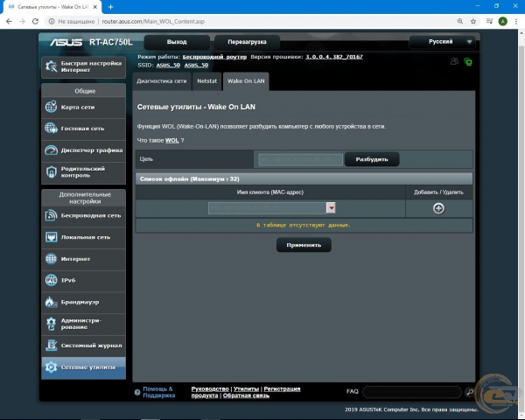Screen dimensions: 525x420
Task: Open the WOL explanation link
Action: 171,140
